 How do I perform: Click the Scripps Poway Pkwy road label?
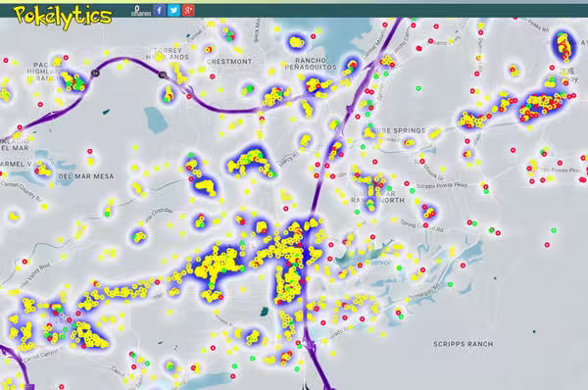tap(442, 185)
